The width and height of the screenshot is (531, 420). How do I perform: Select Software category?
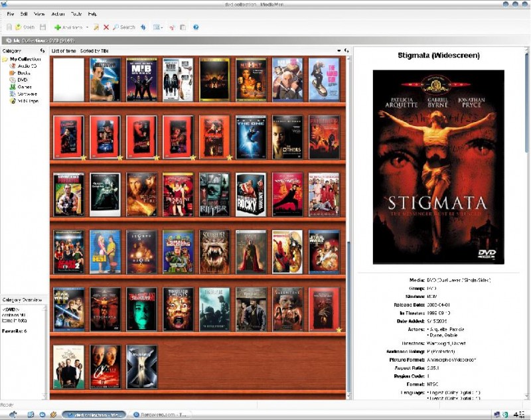tap(27, 94)
